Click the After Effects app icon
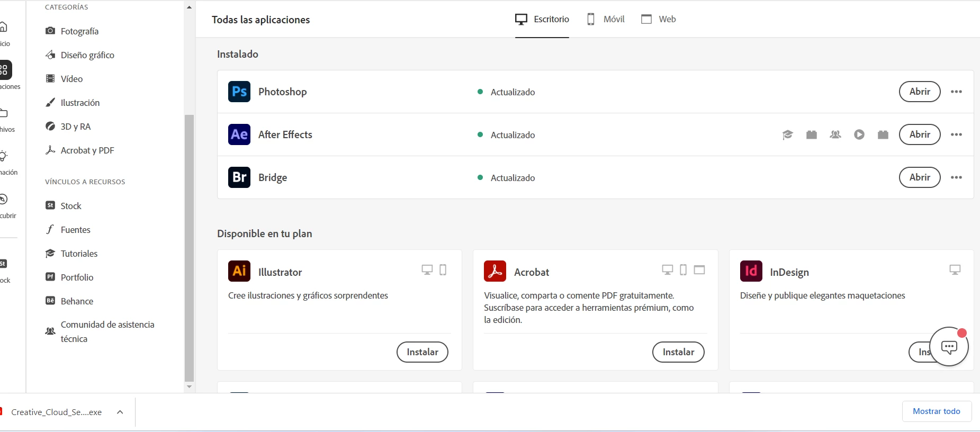Viewport: 980px width, 432px height. (x=239, y=134)
